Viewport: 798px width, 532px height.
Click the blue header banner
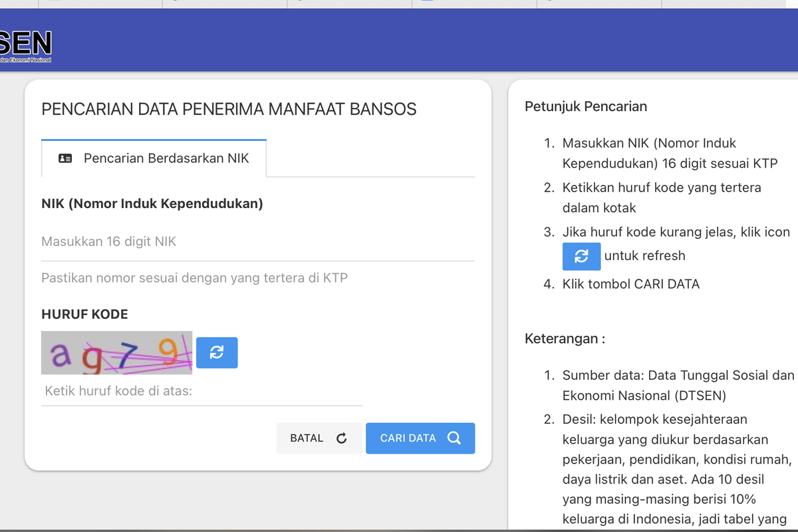[399, 40]
